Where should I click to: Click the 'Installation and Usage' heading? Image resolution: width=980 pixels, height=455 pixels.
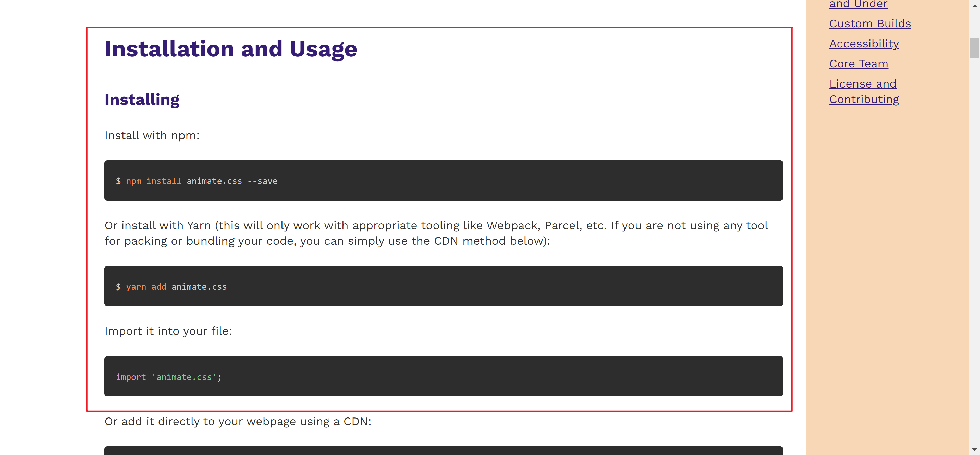coord(230,49)
